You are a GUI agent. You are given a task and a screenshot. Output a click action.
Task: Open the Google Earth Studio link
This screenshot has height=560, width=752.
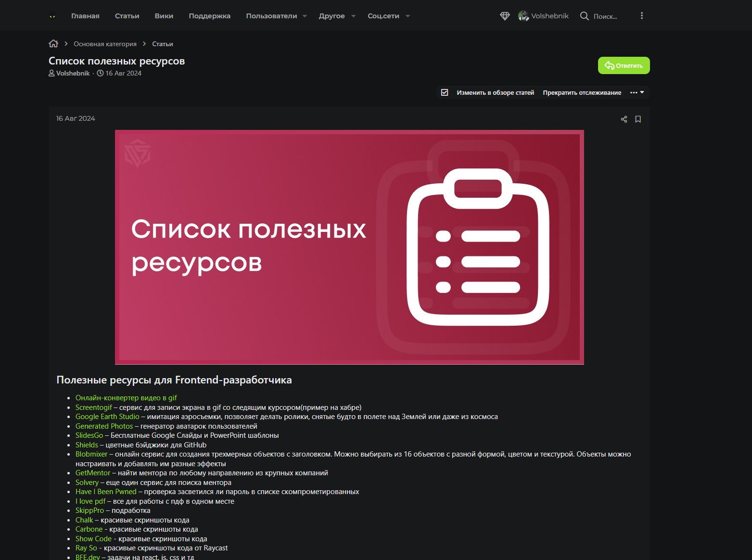pyautogui.click(x=107, y=417)
